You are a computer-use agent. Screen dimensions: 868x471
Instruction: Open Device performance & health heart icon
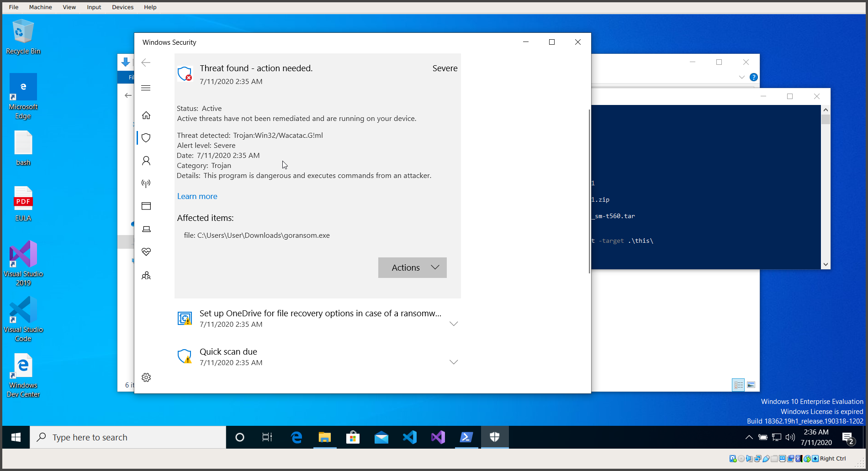click(146, 252)
